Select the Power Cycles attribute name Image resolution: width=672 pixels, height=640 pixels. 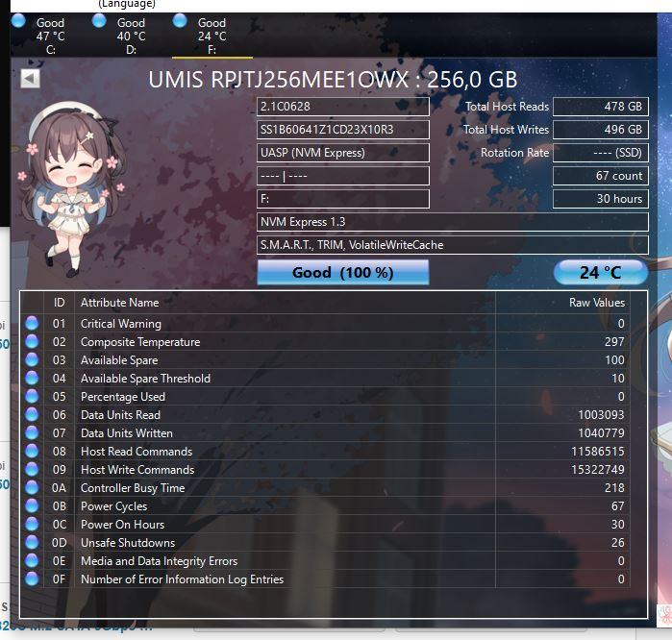113,506
